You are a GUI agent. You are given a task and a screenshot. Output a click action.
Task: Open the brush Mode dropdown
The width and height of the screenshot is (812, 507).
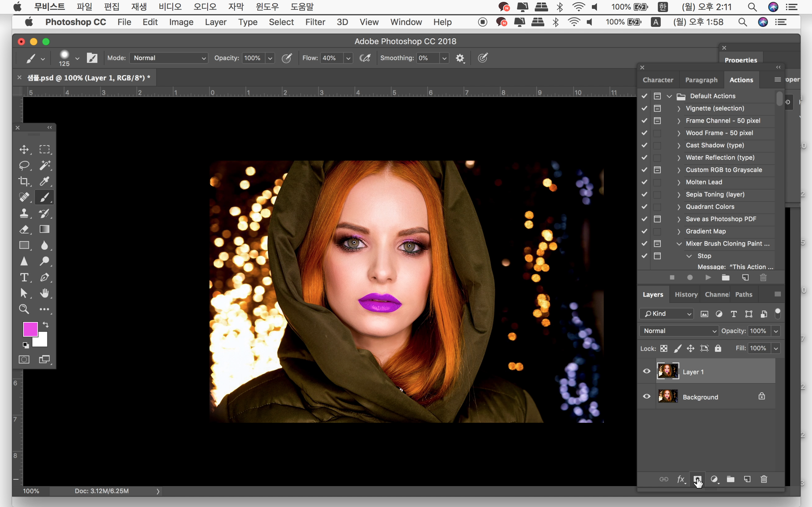(x=169, y=58)
